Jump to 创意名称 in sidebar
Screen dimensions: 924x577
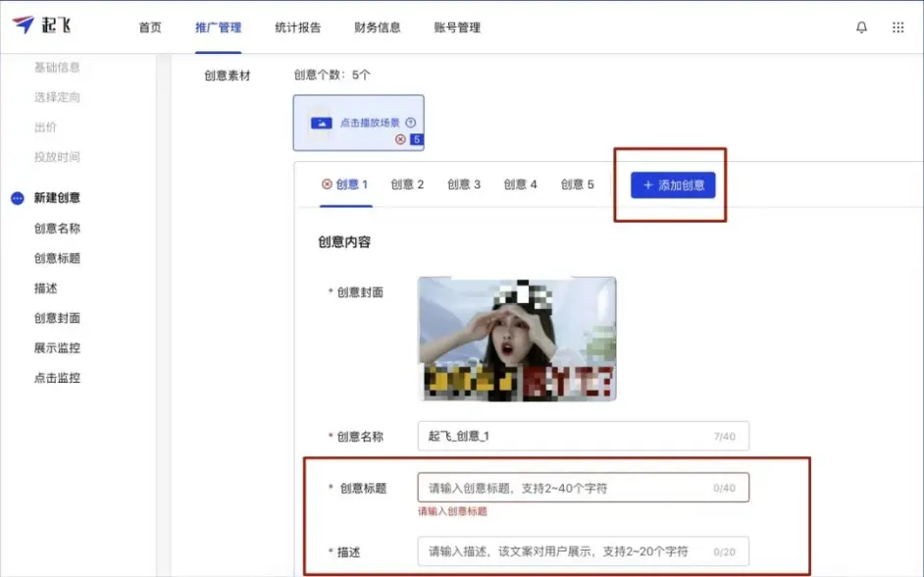pos(57,228)
